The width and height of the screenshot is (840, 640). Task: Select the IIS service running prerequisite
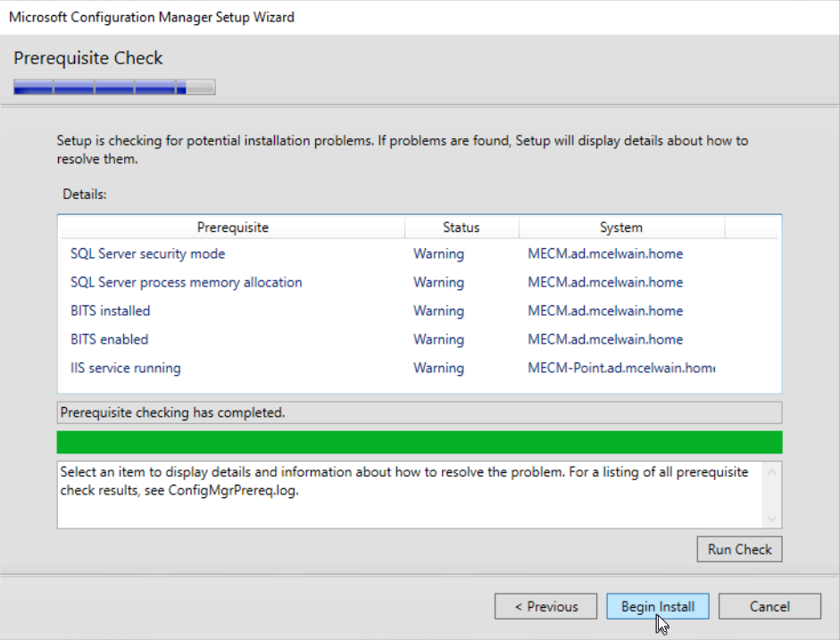point(125,368)
